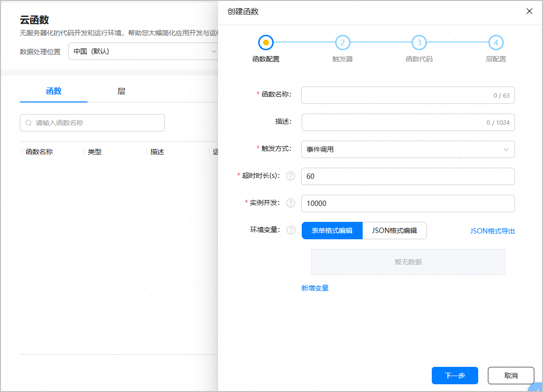Click the 下一步 button
543x392 pixels.
click(455, 376)
